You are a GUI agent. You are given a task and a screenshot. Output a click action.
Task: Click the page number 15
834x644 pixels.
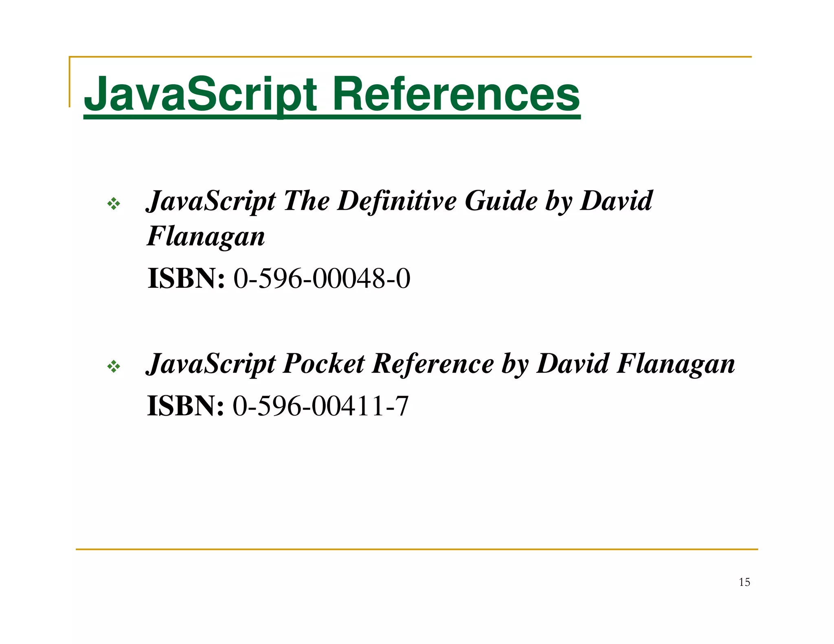pos(744,582)
